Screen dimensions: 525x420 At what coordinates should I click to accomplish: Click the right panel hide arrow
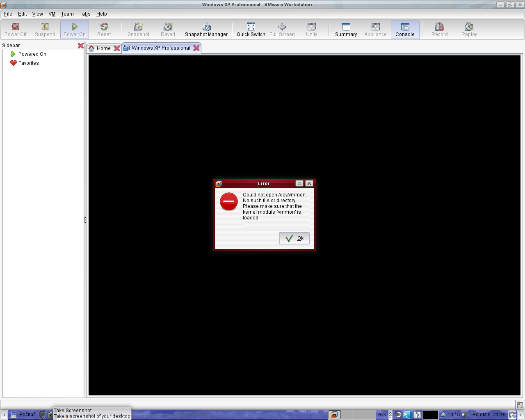click(521, 415)
